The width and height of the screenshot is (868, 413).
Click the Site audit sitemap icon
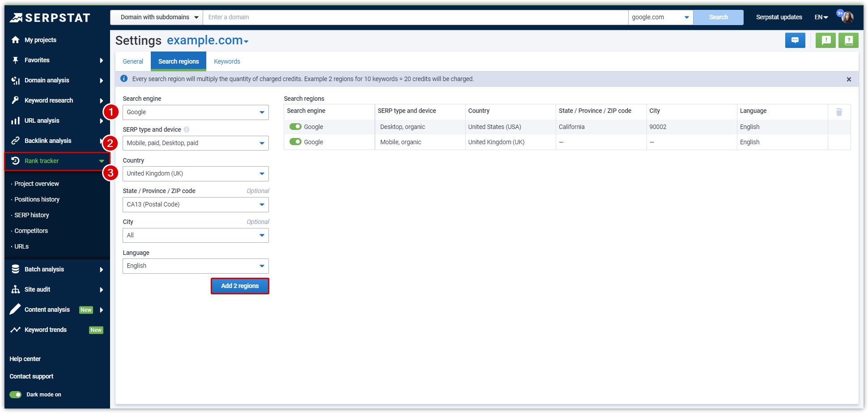coord(15,289)
